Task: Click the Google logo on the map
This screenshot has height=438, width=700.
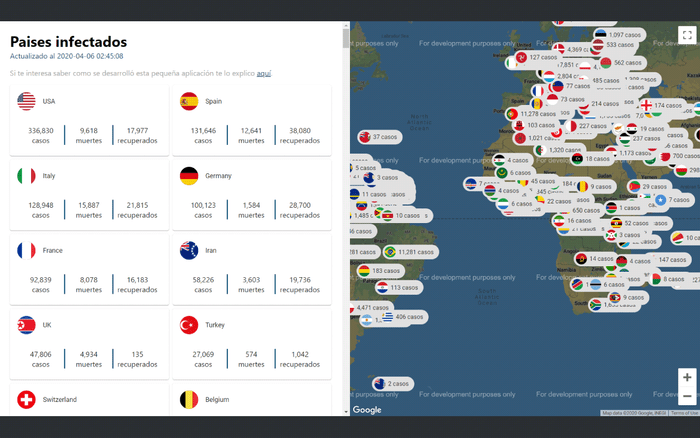Action: click(x=367, y=409)
